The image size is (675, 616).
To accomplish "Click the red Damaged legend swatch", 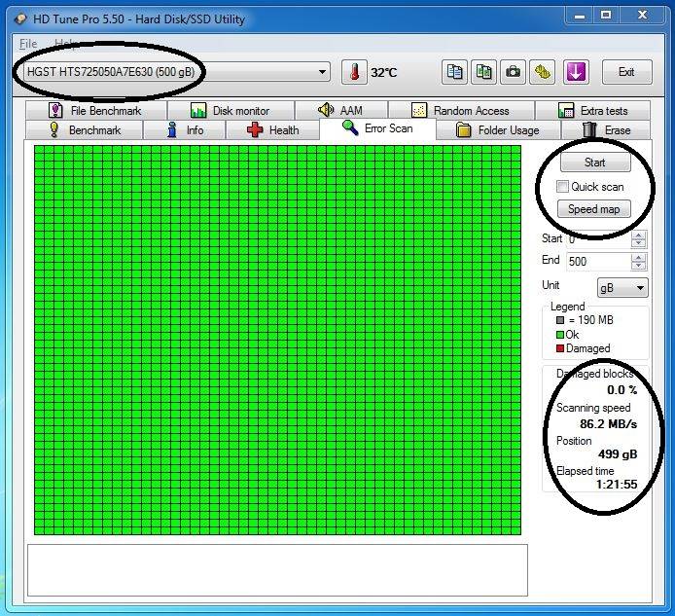I will [x=560, y=348].
